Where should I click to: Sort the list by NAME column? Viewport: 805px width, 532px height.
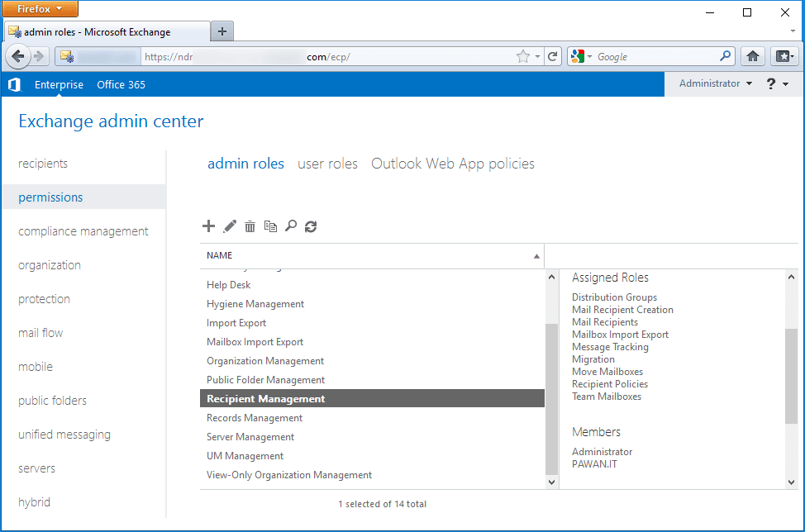click(372, 255)
